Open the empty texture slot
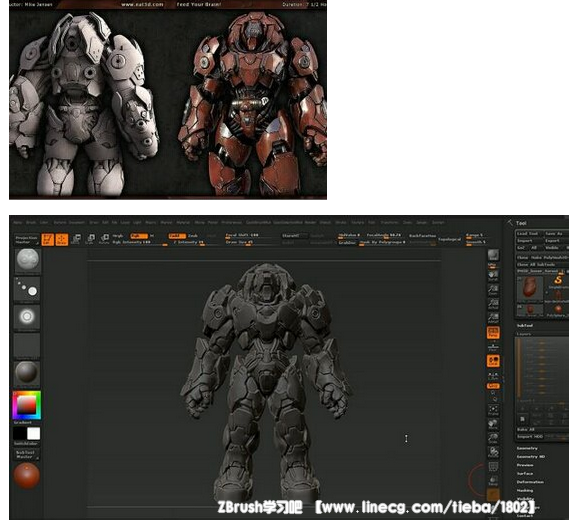The width and height of the screenshot is (572, 524). pos(27,345)
